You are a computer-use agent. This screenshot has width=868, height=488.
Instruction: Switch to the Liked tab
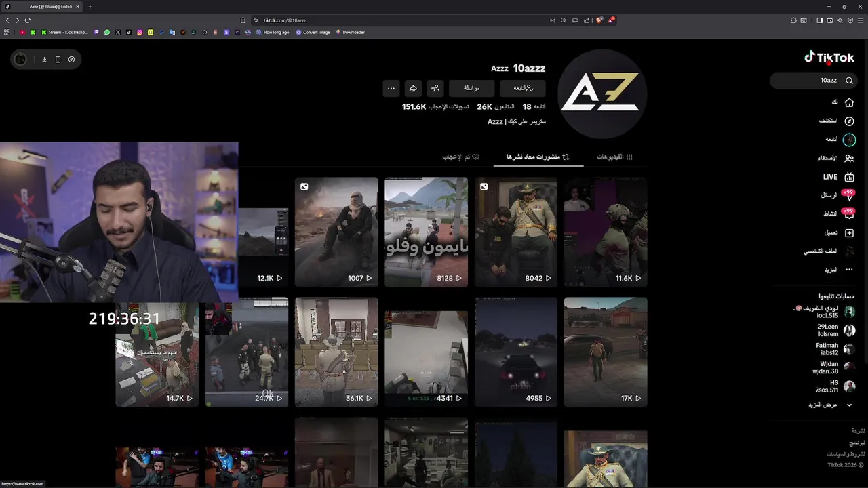pyautogui.click(x=461, y=157)
